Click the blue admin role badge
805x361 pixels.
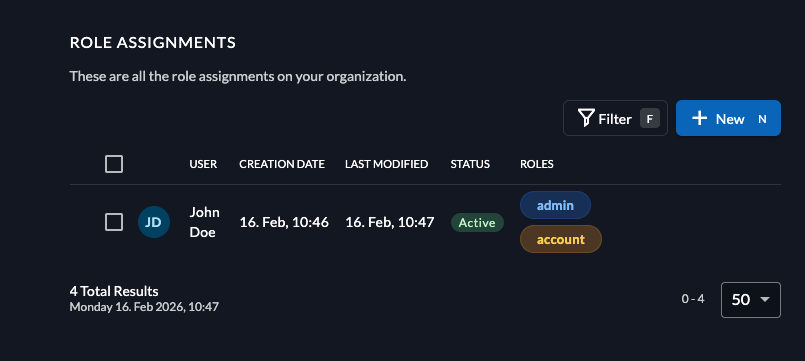tap(555, 205)
